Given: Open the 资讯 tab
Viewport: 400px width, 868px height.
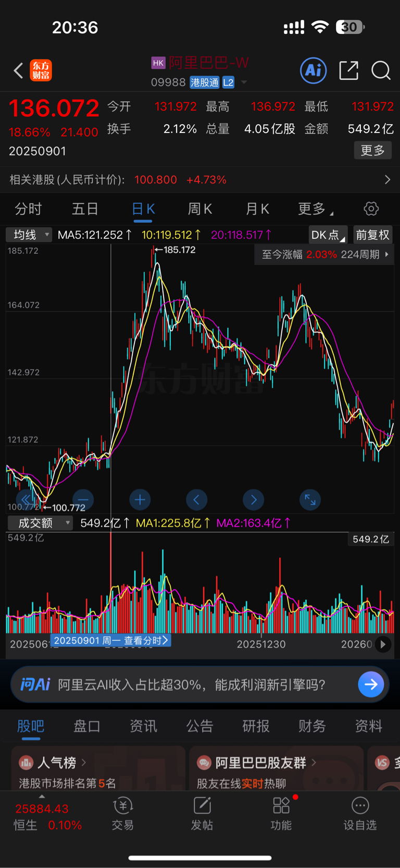Looking at the screenshot, I should [x=143, y=726].
